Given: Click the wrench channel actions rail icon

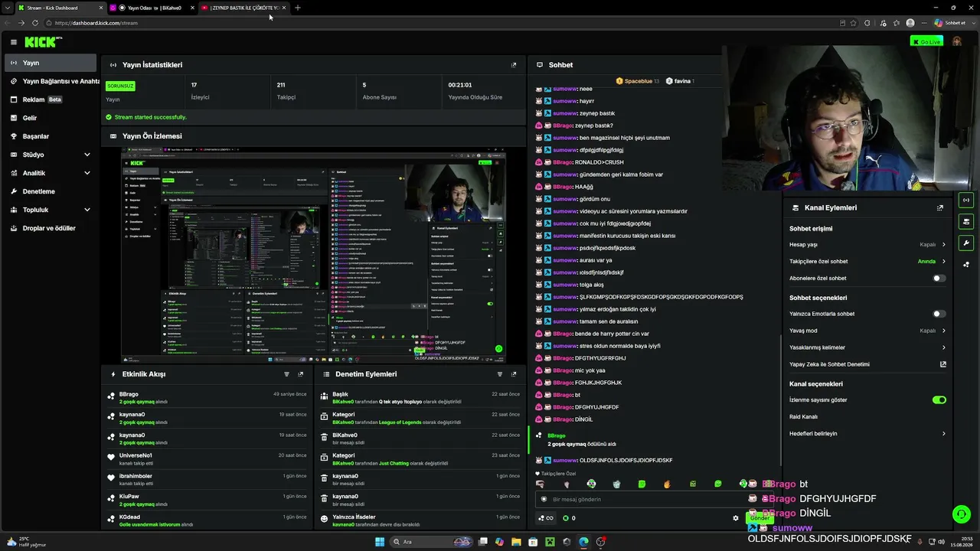Looking at the screenshot, I should (x=966, y=243).
